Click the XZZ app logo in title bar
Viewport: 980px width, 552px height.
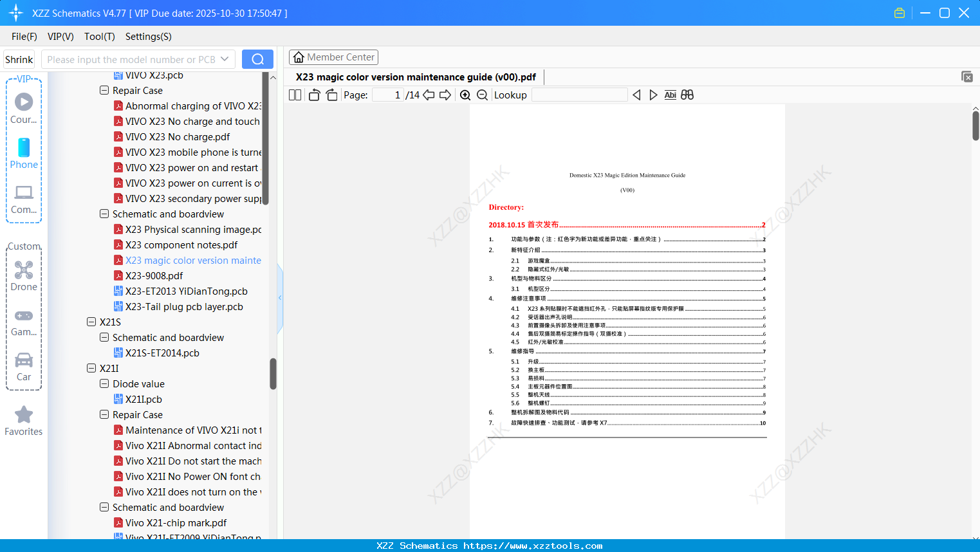pos(16,13)
